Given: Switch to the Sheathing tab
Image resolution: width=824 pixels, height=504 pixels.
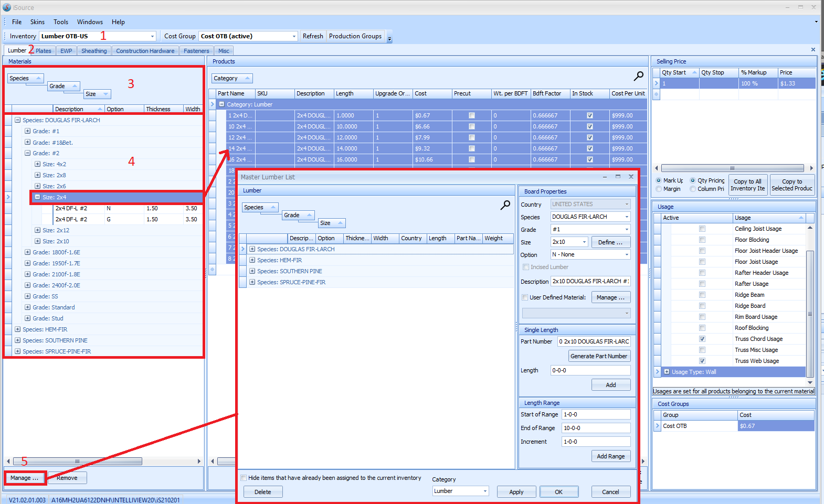Looking at the screenshot, I should click(94, 51).
